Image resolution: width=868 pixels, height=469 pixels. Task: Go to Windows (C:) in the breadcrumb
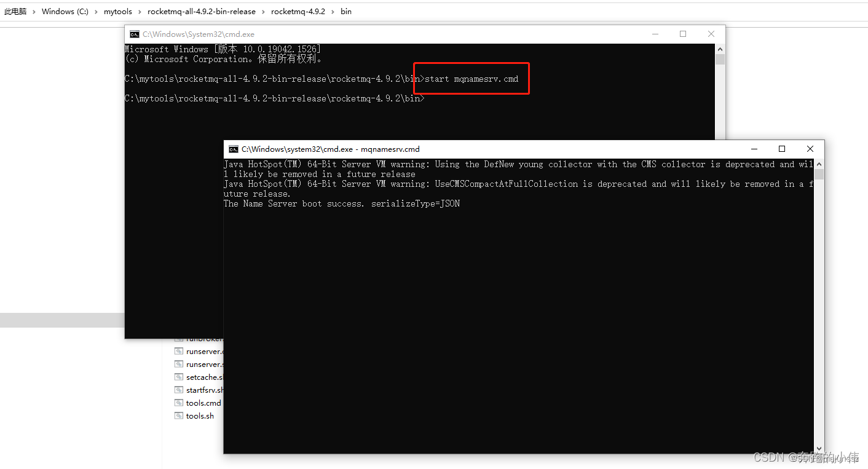tap(65, 12)
